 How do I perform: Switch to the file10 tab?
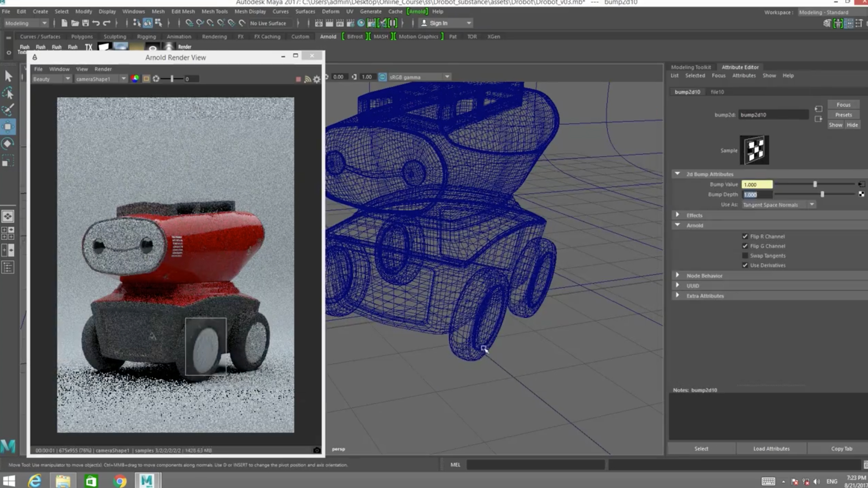717,92
